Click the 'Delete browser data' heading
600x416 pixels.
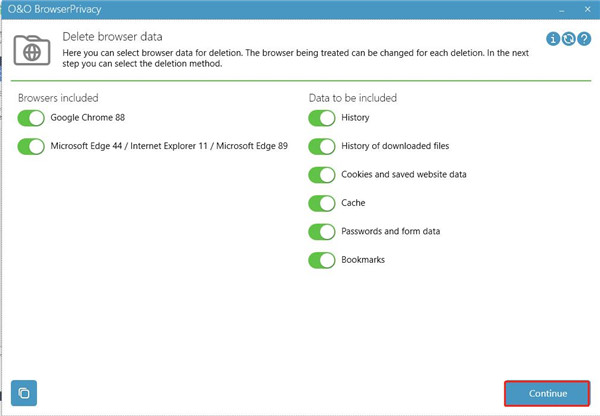[112, 37]
